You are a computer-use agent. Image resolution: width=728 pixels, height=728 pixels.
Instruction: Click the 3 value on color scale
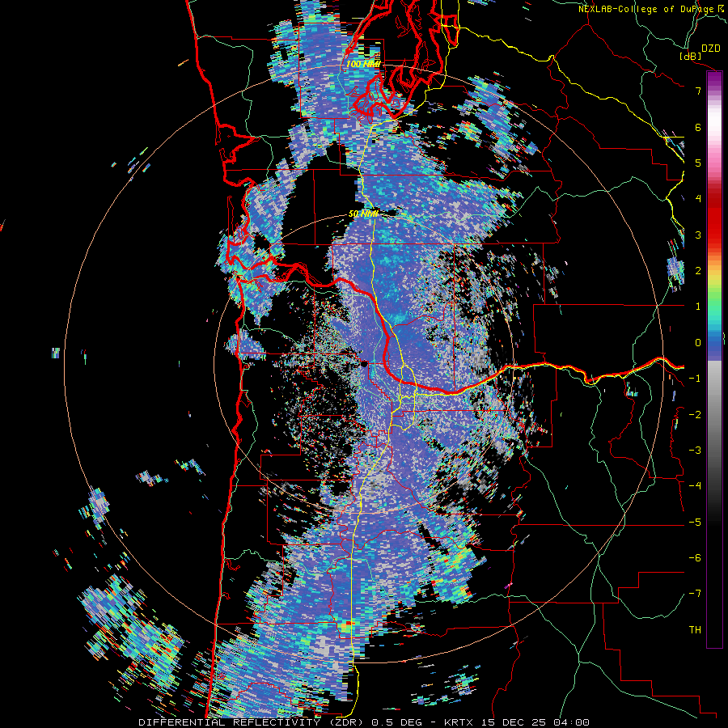698,235
